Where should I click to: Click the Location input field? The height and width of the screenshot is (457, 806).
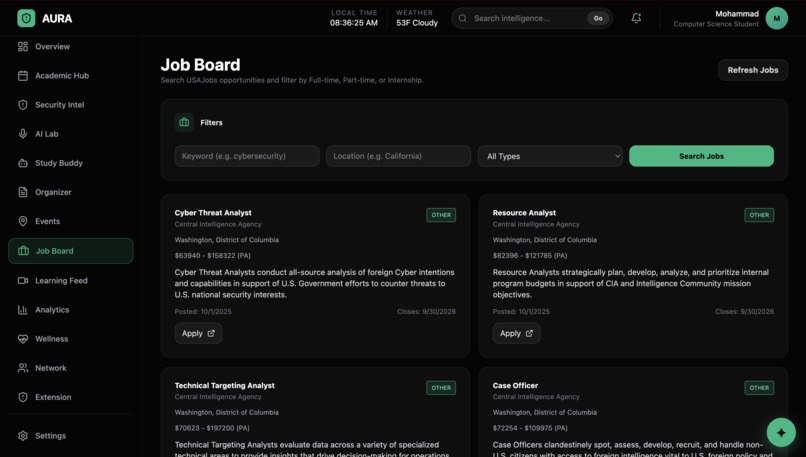[398, 156]
